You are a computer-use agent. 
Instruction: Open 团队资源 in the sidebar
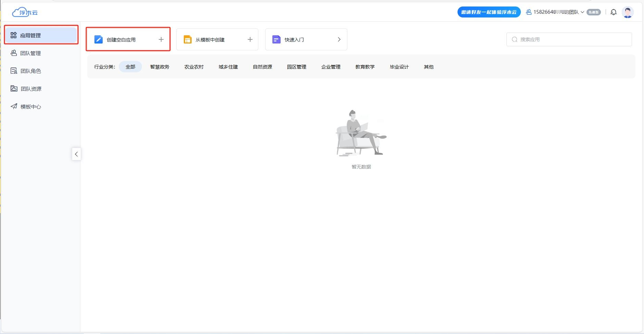(31, 89)
